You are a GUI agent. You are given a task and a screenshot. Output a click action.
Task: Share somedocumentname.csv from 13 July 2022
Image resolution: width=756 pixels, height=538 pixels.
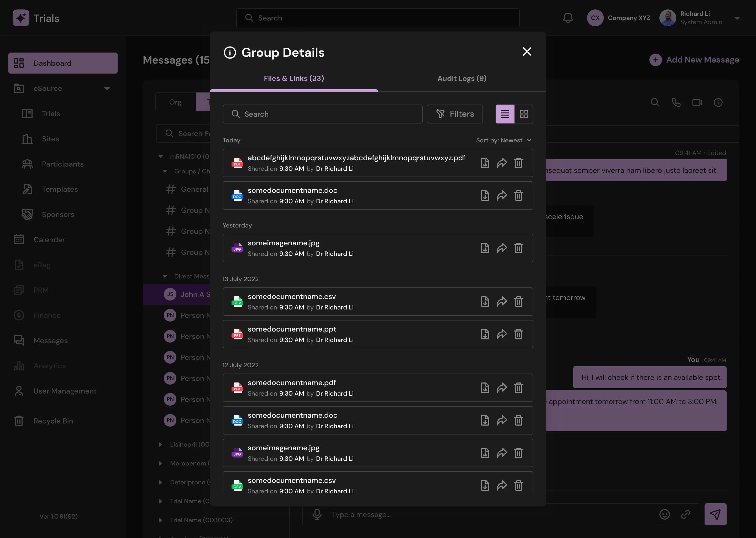(502, 302)
